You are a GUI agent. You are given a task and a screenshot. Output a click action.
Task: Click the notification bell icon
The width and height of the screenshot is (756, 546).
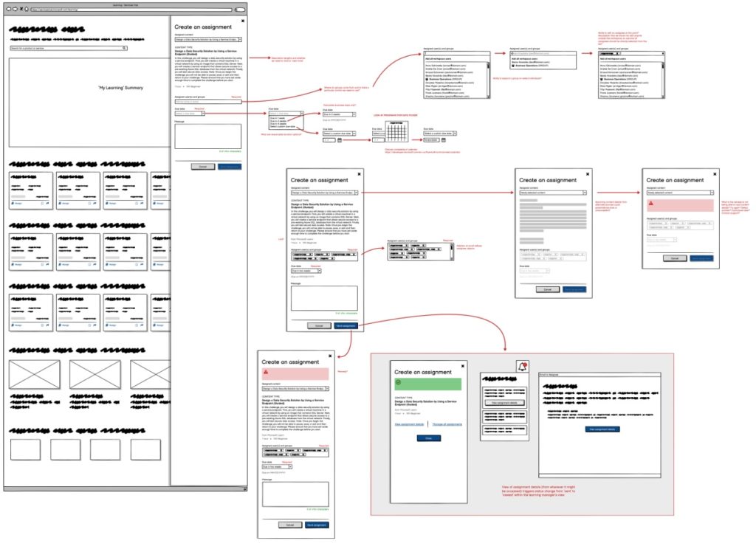[523, 366]
